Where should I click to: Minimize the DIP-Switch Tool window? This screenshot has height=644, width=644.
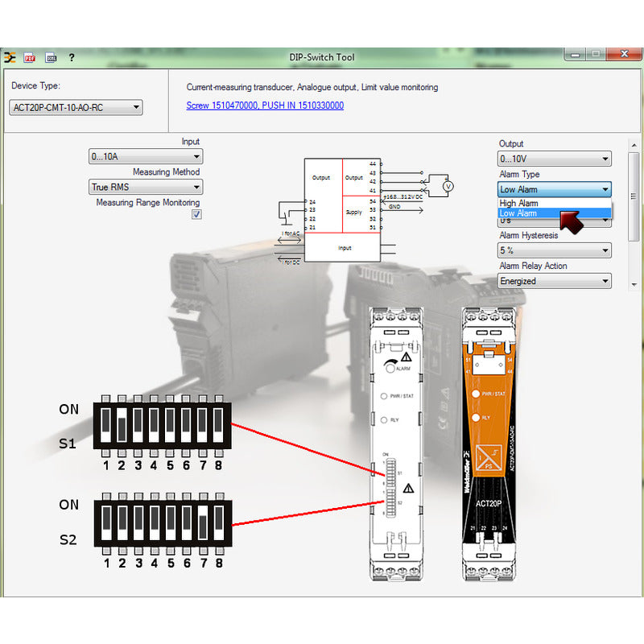[575, 54]
